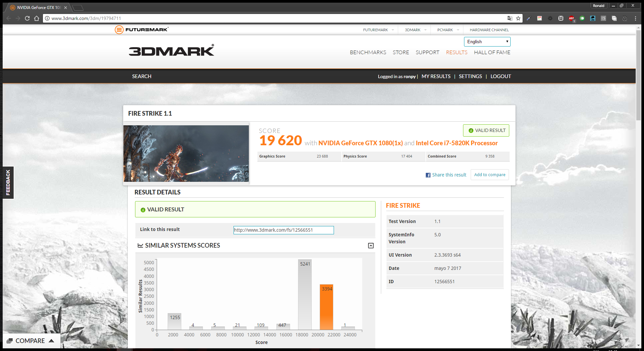
Task: Open the STORE menu item
Action: coord(401,53)
